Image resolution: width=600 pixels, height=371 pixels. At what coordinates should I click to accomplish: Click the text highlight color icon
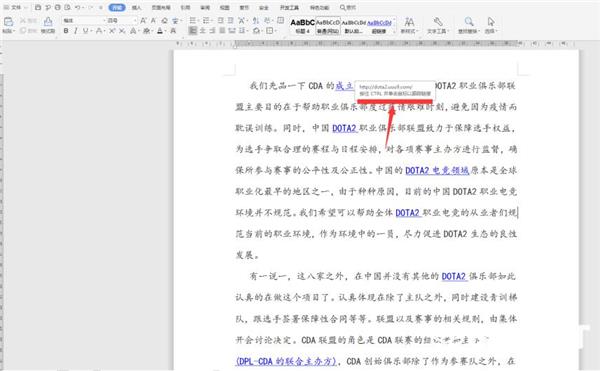(147, 31)
